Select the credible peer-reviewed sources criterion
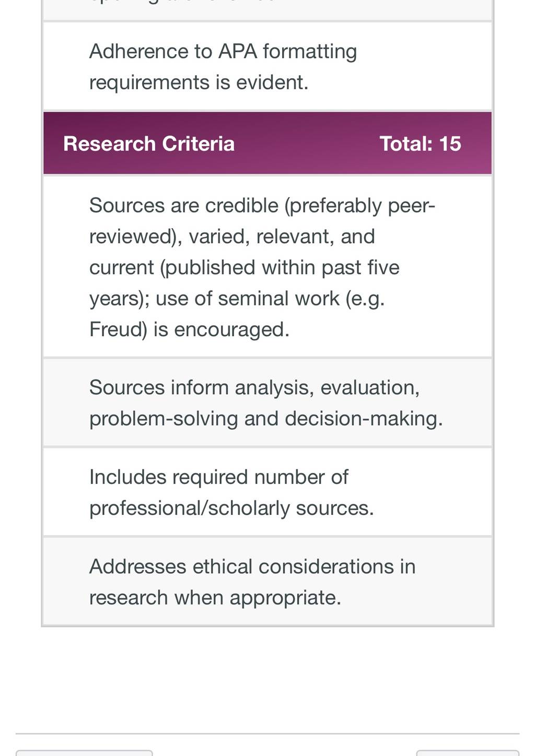 tap(267, 267)
